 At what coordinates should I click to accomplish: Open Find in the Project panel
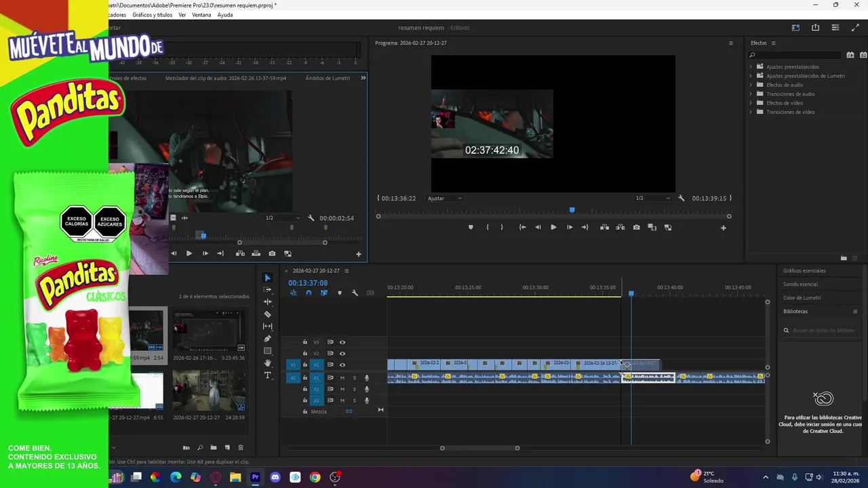point(200,448)
